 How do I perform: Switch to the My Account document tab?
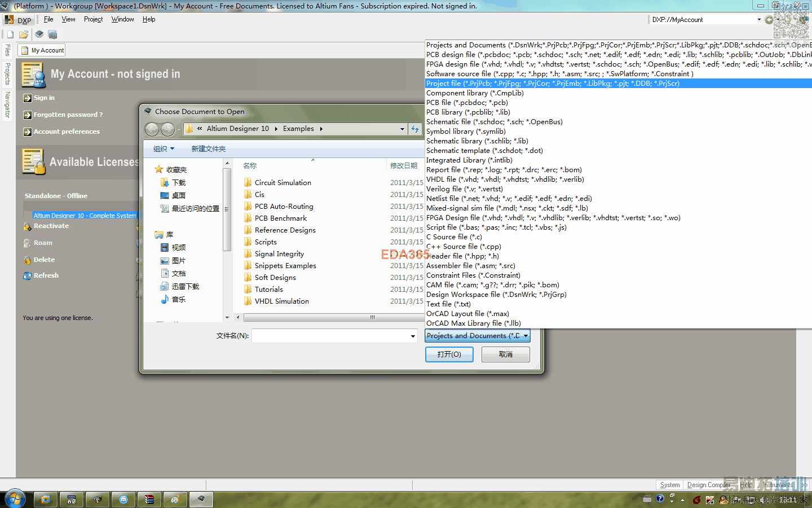point(42,50)
